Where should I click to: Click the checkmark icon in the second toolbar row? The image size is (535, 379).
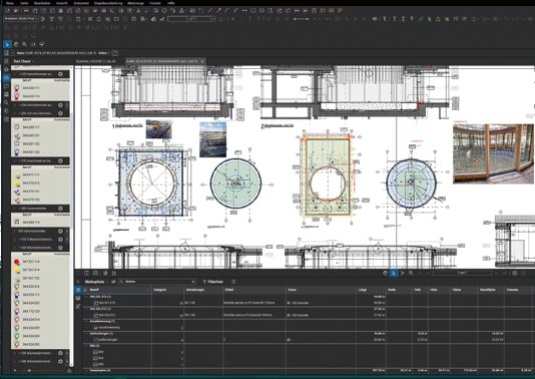(x=162, y=19)
